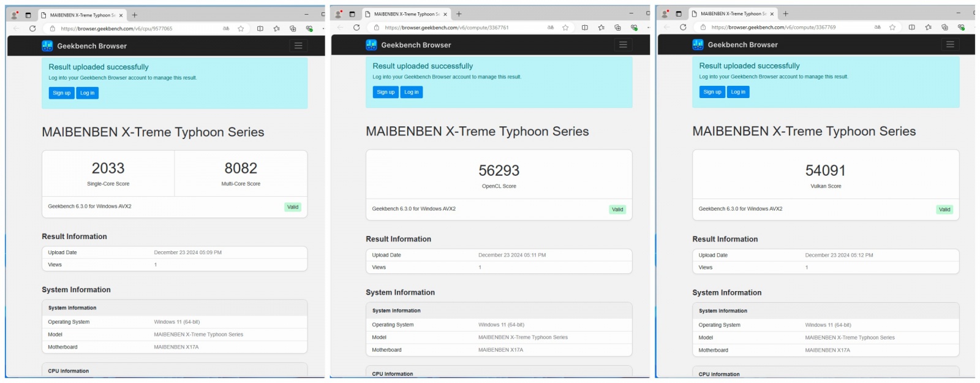Click upload date 05:12 PM value
980x383 pixels.
[839, 255]
